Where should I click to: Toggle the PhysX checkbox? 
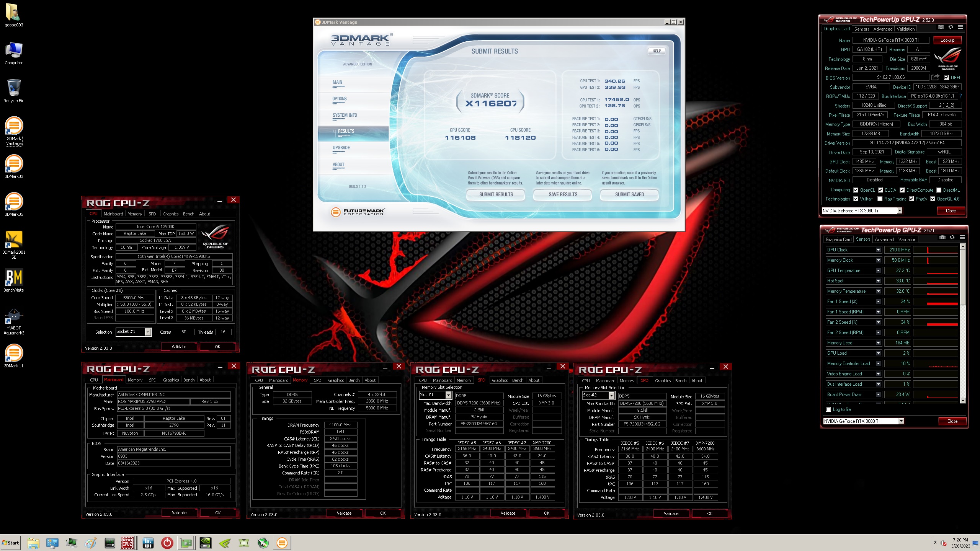click(x=911, y=199)
